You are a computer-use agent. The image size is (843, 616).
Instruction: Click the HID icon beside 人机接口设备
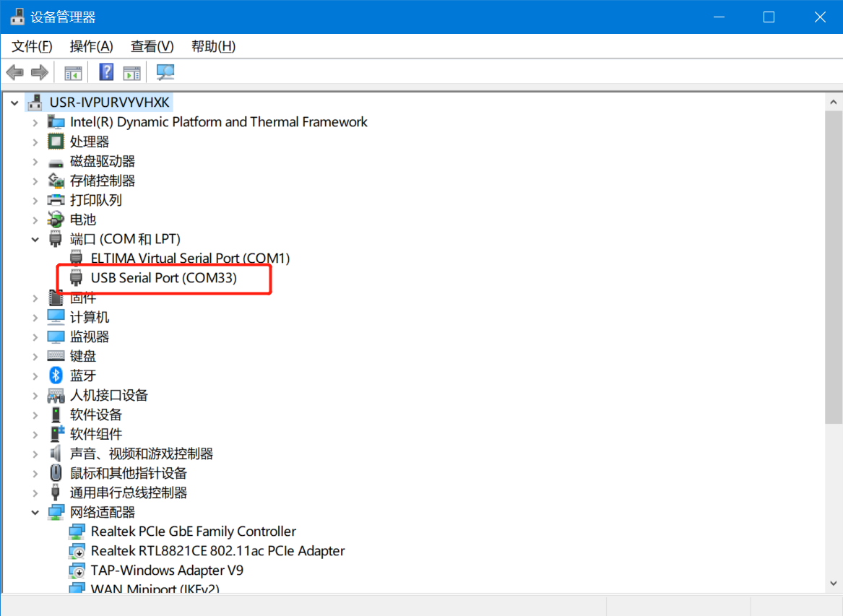[x=56, y=395]
